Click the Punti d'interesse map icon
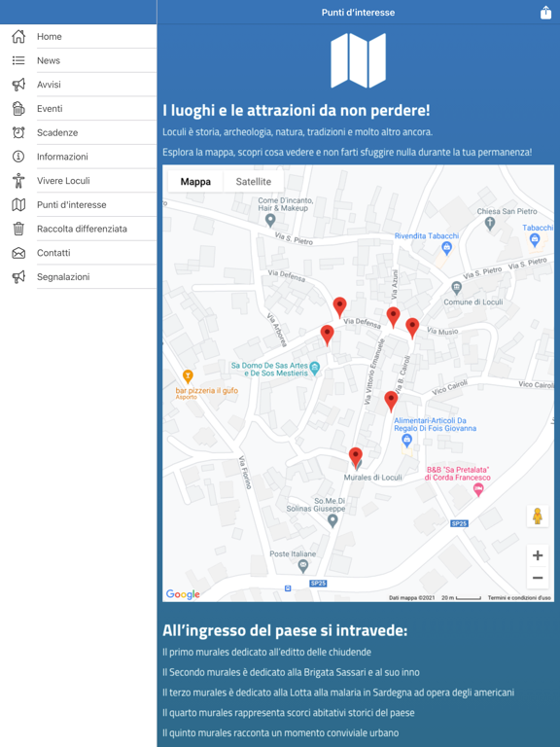Image resolution: width=560 pixels, height=747 pixels. (18, 205)
